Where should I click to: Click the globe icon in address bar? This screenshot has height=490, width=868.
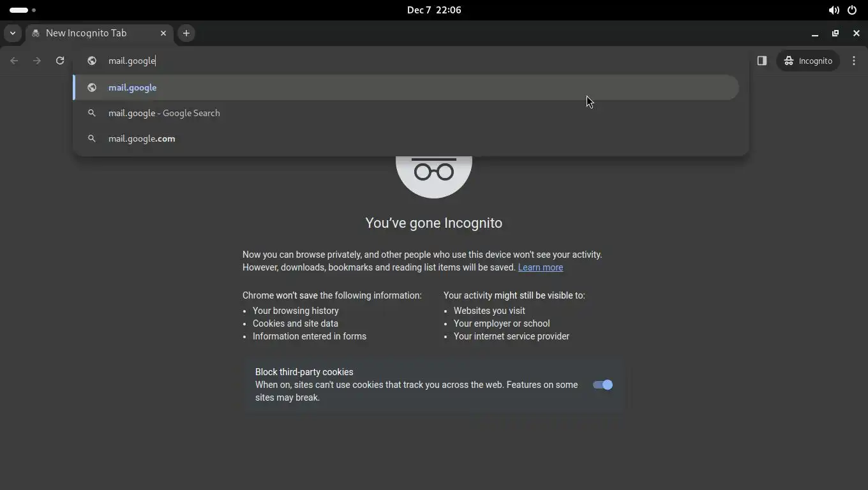point(92,61)
